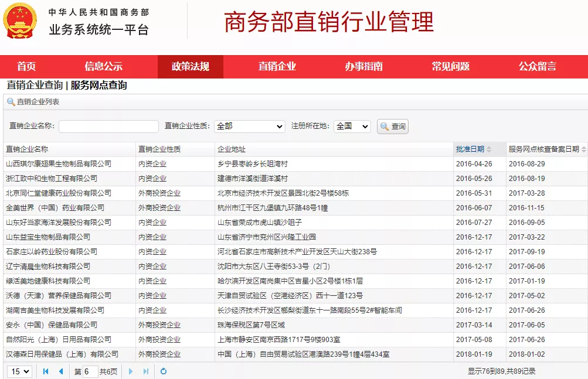Image resolution: width=588 pixels, height=379 pixels.
Task: Click the 显示76到89,共89记录 status text
Action: [501, 371]
